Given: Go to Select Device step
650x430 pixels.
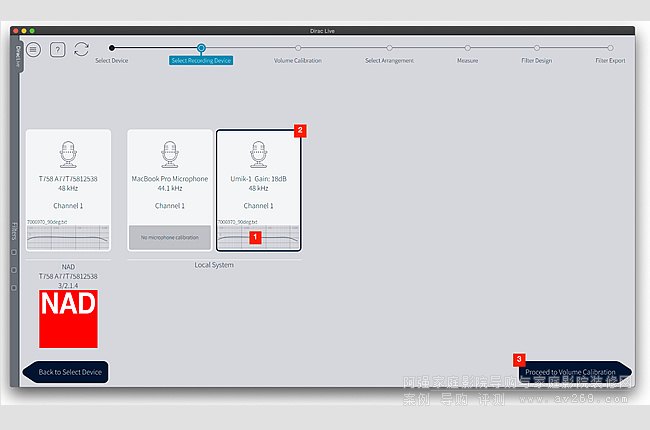Looking at the screenshot, I should (111, 47).
